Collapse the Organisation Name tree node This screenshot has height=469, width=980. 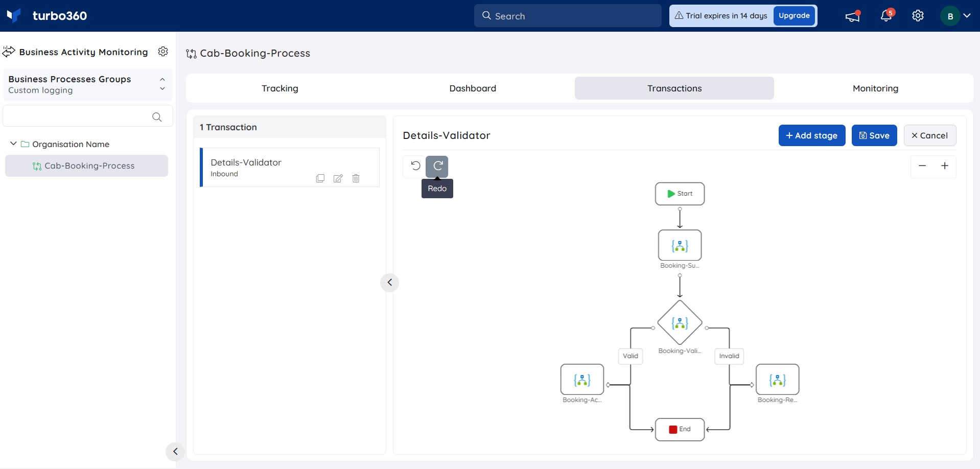[13, 144]
